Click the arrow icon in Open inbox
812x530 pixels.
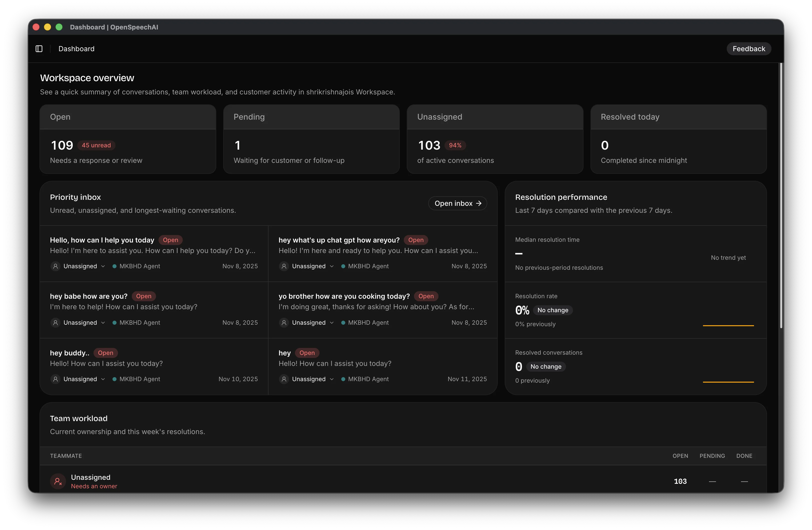point(479,203)
